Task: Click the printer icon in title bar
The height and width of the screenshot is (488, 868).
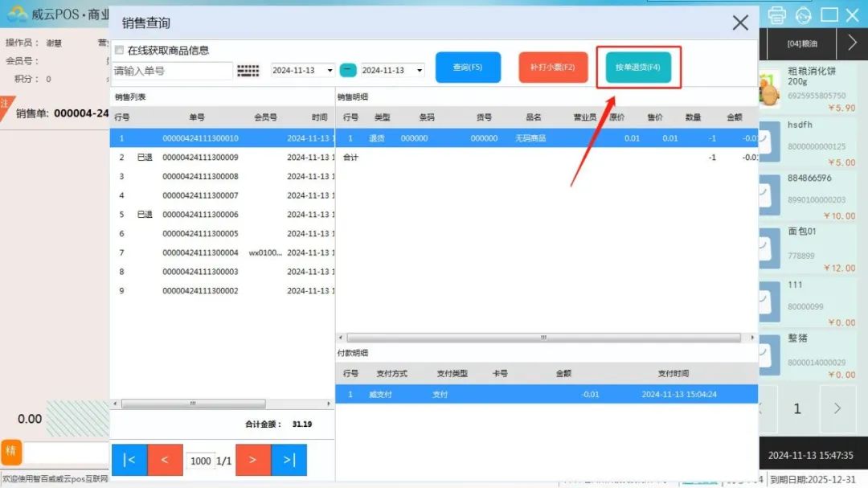Action: point(776,15)
